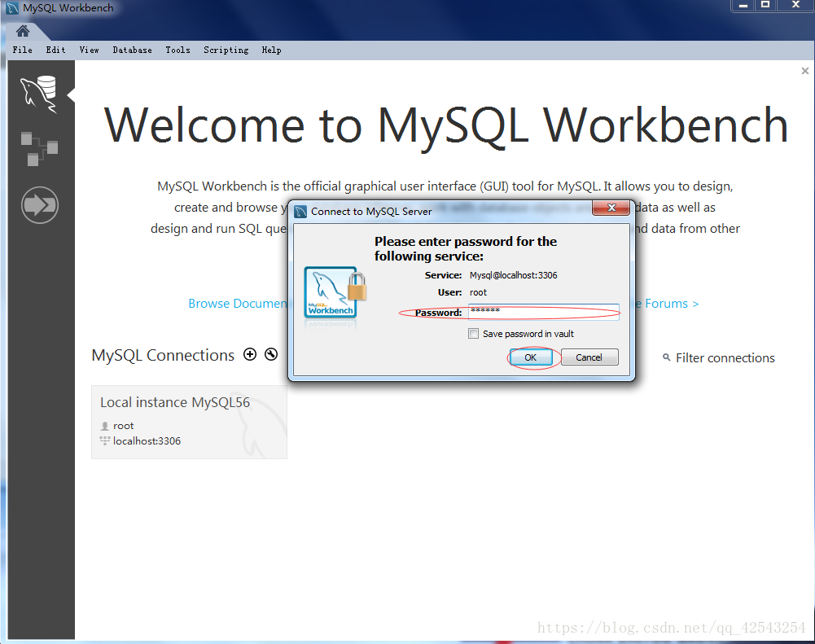815x644 pixels.
Task: Open the Tools menu
Action: [x=177, y=50]
